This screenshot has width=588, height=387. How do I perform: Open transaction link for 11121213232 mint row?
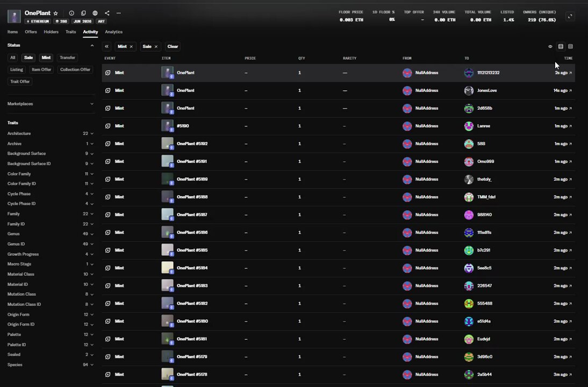tap(570, 73)
